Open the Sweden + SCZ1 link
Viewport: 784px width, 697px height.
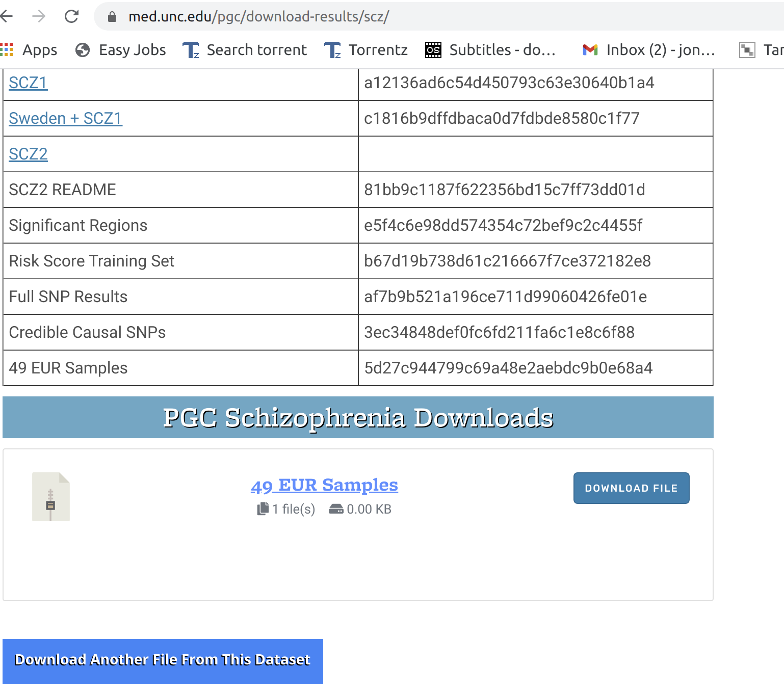[65, 118]
